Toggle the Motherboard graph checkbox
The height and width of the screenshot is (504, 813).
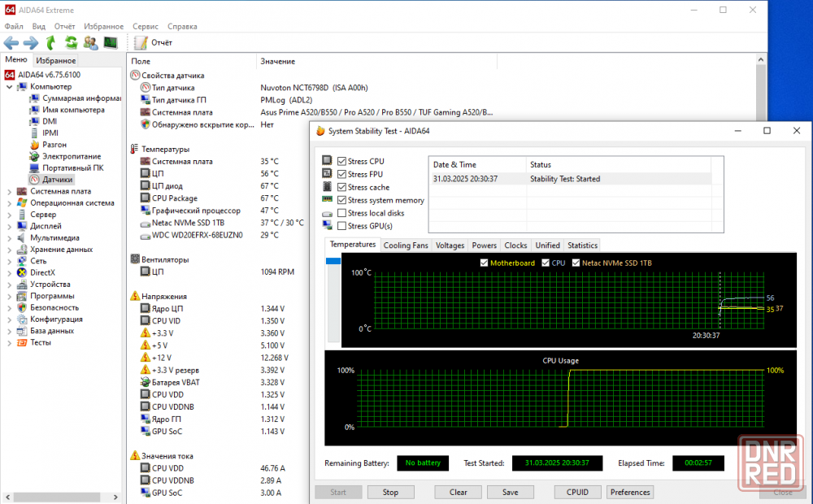[x=484, y=263]
